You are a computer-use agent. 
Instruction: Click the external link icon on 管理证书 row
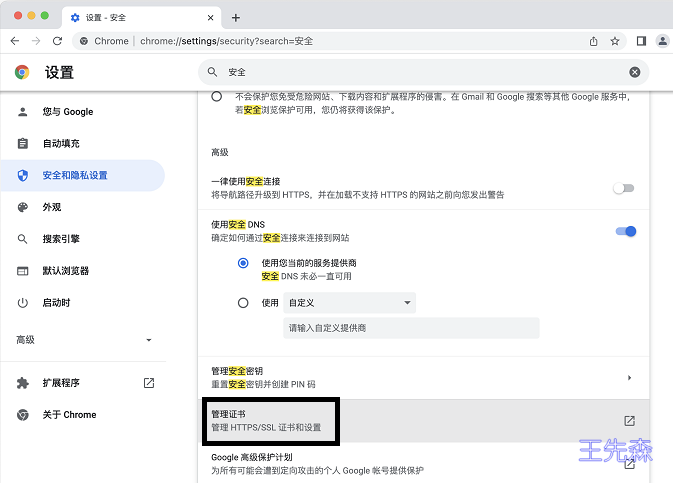pos(630,421)
